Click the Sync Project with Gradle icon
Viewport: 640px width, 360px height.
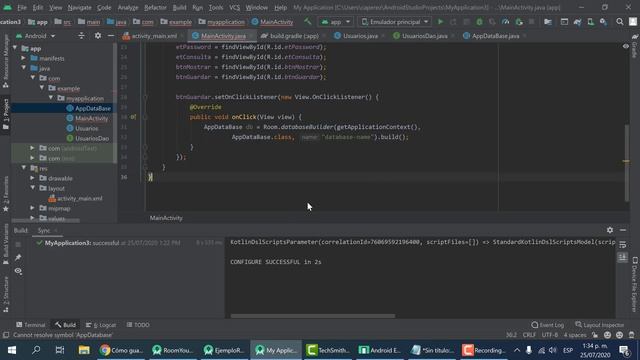[578, 22]
